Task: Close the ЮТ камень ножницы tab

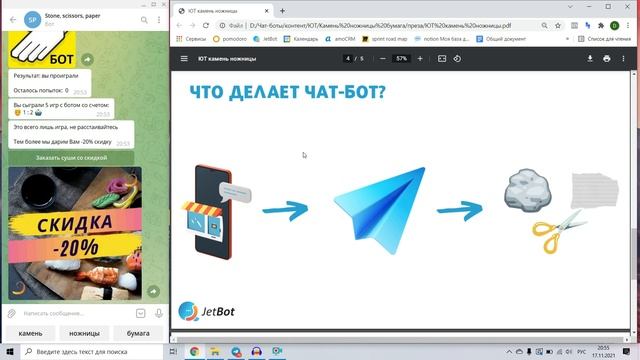Action: tap(267, 11)
